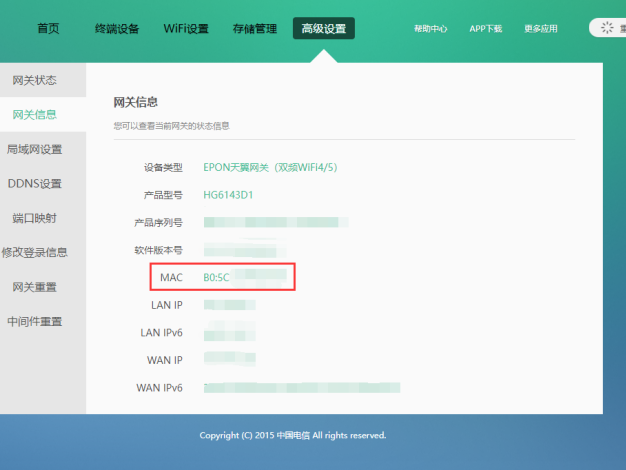Click MAC value B0:5C
The image size is (626, 470).
tap(216, 278)
